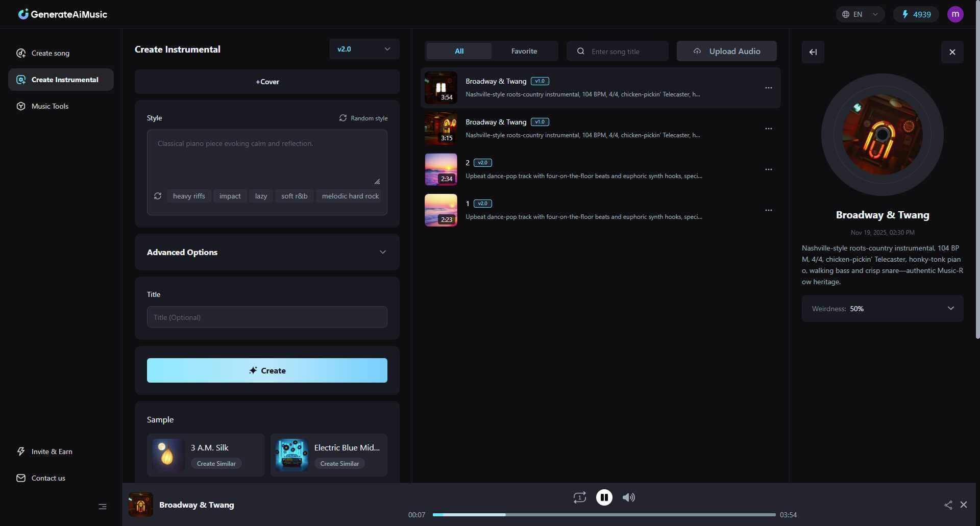Screen dimensions: 980x526
Task: Select the Create song sidebar icon
Action: click(x=20, y=53)
